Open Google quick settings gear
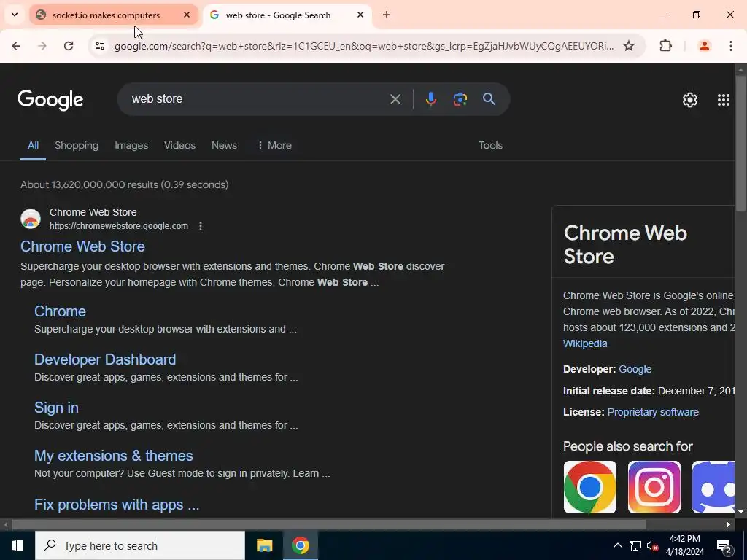The width and height of the screenshot is (747, 560). click(x=690, y=99)
